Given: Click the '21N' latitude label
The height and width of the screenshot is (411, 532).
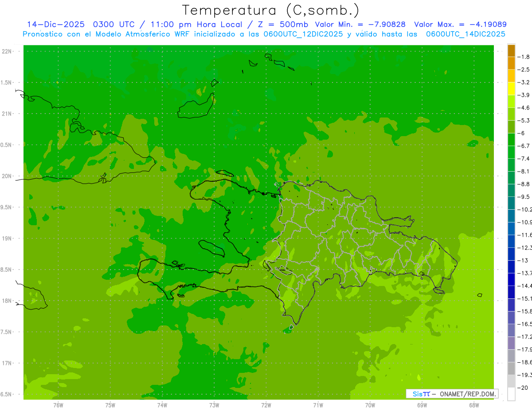Looking at the screenshot, I should pos(7,114).
